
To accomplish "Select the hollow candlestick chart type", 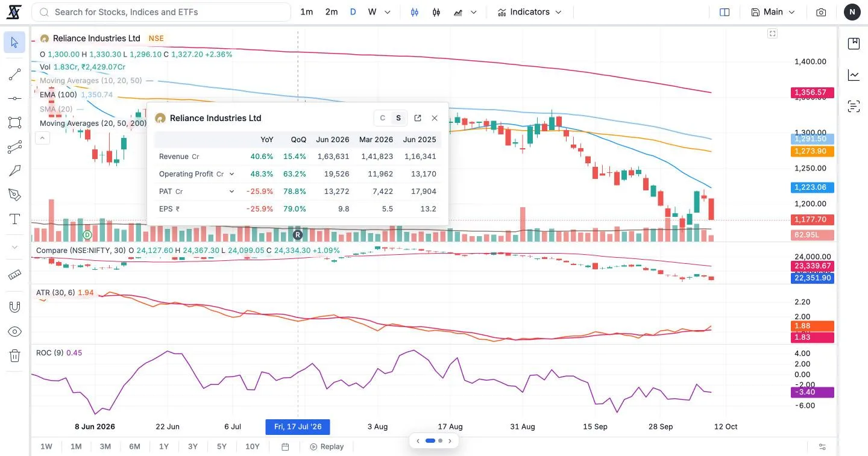I will pos(436,12).
